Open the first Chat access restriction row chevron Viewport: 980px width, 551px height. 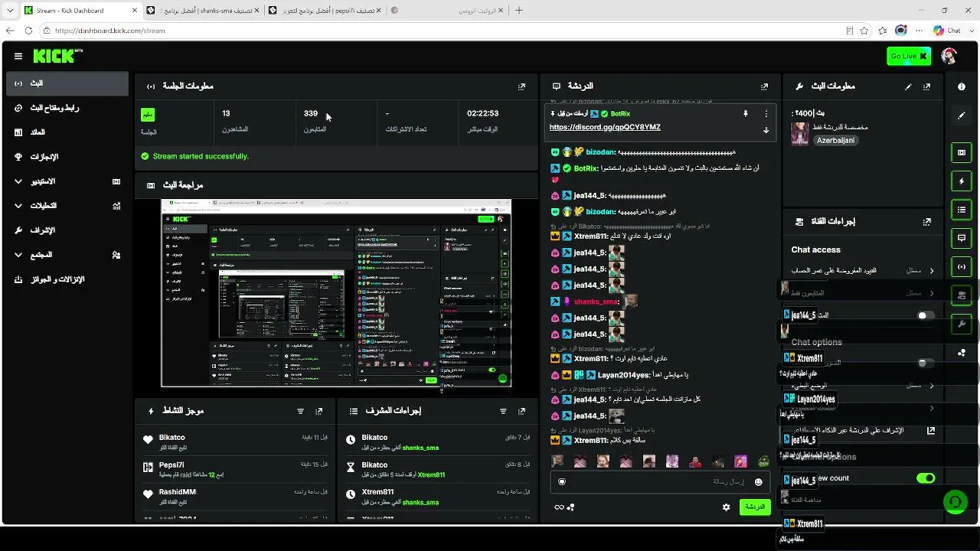[932, 270]
